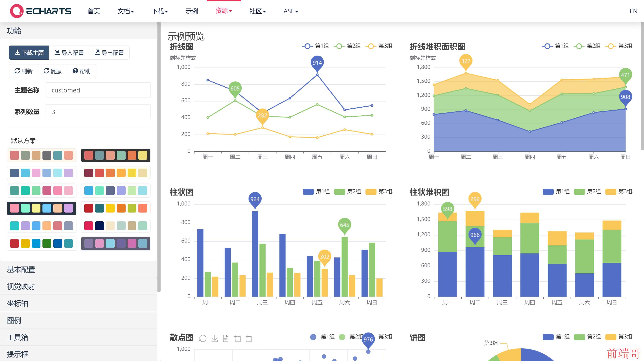This screenshot has height=361, width=644.
Task: Open the 社区 dropdown menu
Action: click(258, 11)
